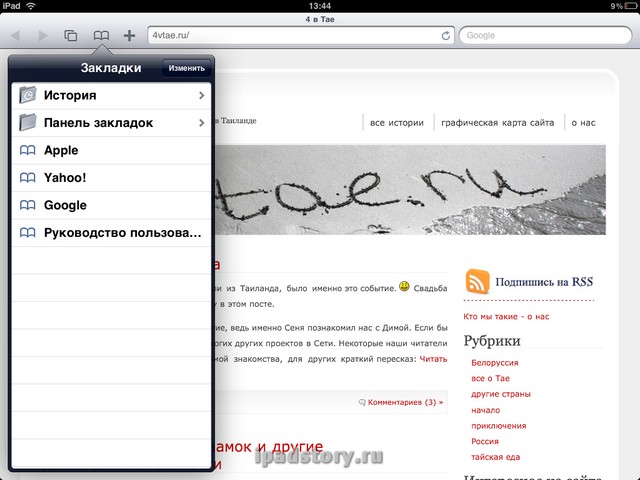This screenshot has height=480, width=640.
Task: Tap the Google search field
Action: tap(545, 36)
